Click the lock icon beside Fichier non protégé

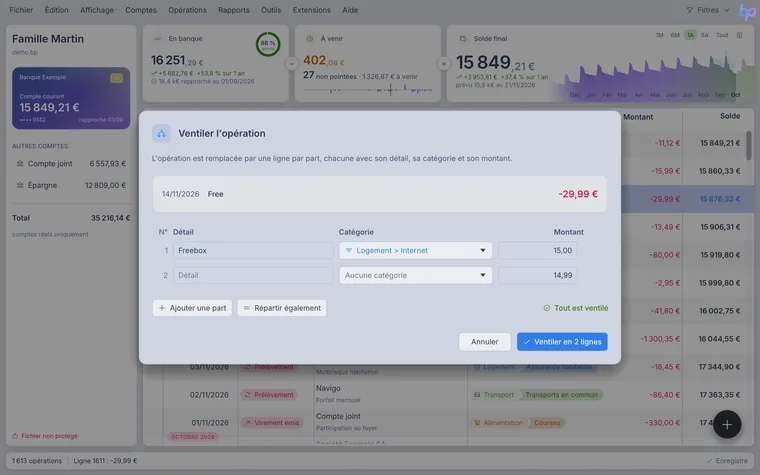tap(15, 436)
